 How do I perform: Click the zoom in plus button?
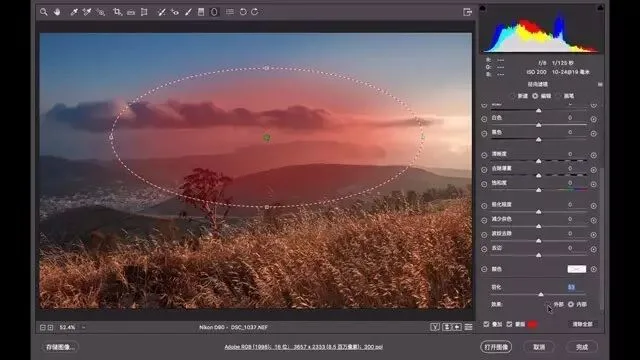click(x=50, y=327)
